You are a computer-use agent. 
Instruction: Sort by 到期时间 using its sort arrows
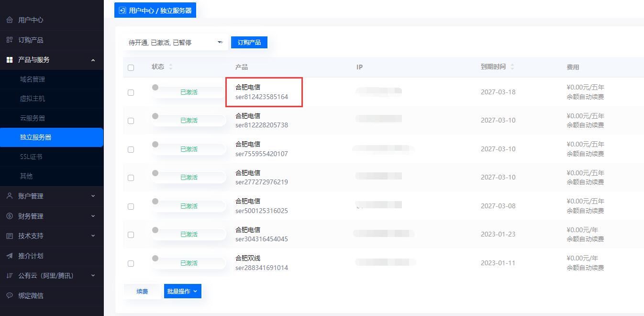pos(512,67)
